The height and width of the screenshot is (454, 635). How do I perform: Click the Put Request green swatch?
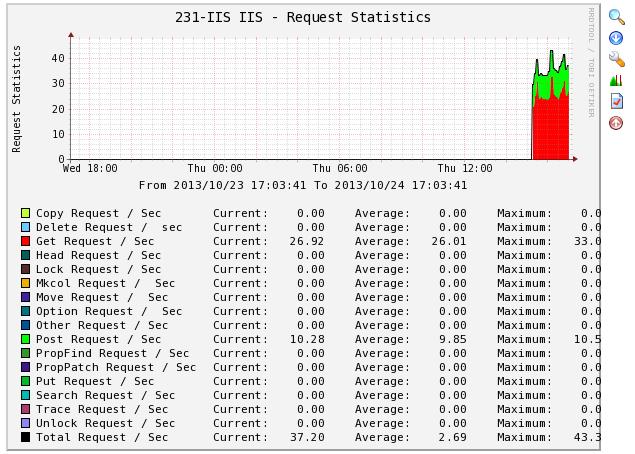pyautogui.click(x=26, y=381)
